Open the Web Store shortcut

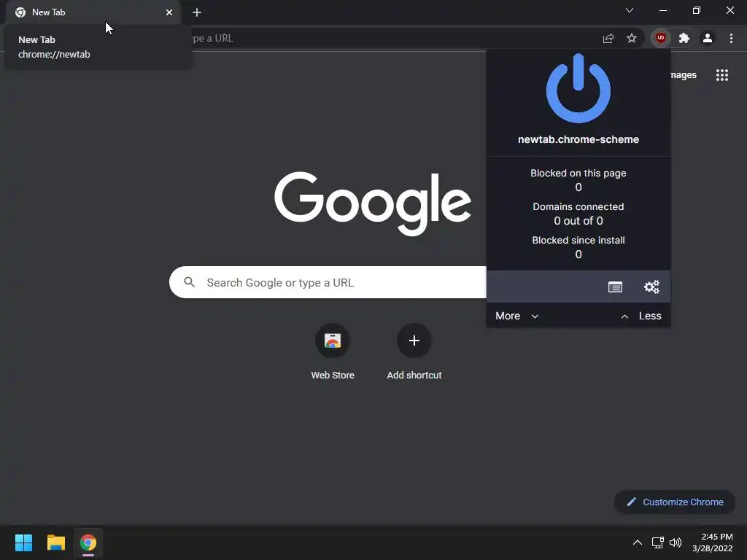click(x=333, y=351)
